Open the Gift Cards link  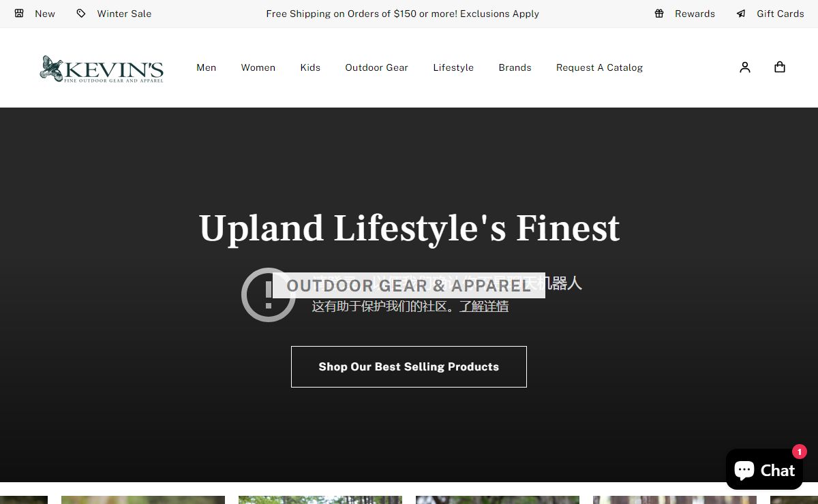[x=781, y=14]
